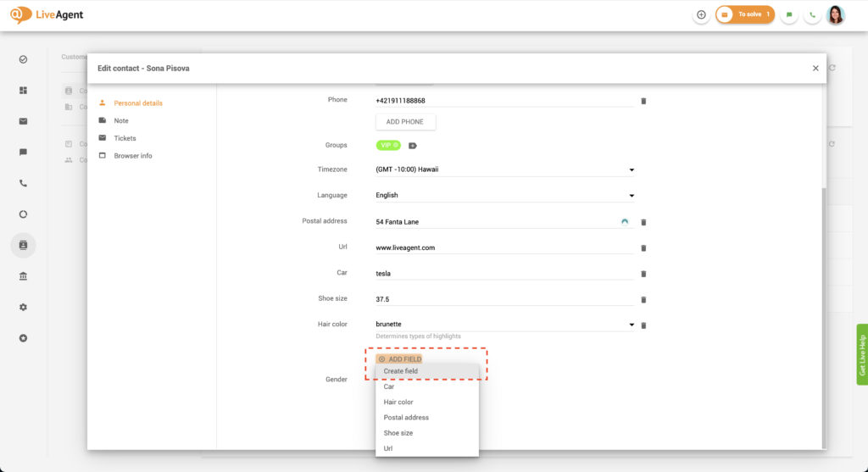Viewport: 868px width, 472px height.
Task: Open the top bar chat status icon
Action: coord(789,14)
